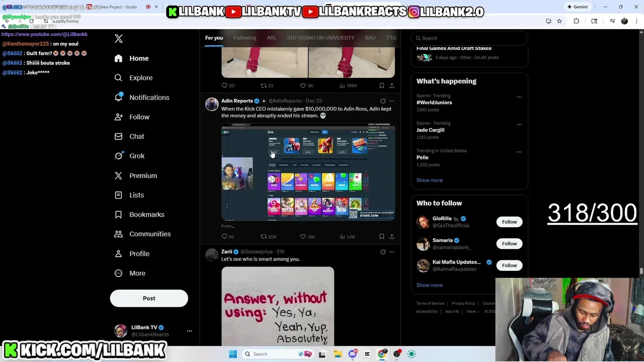Viewport: 644px width, 362px height.
Task: Follow GloRilla
Action: click(509, 222)
